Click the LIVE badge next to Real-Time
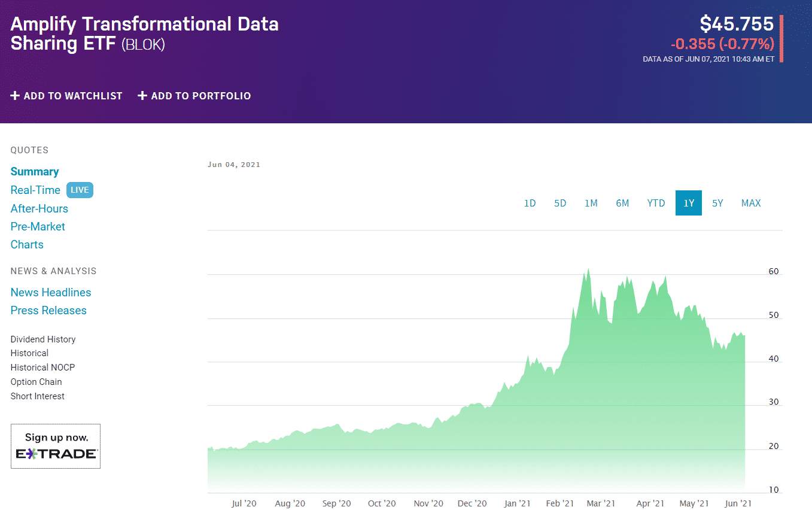 [x=80, y=190]
